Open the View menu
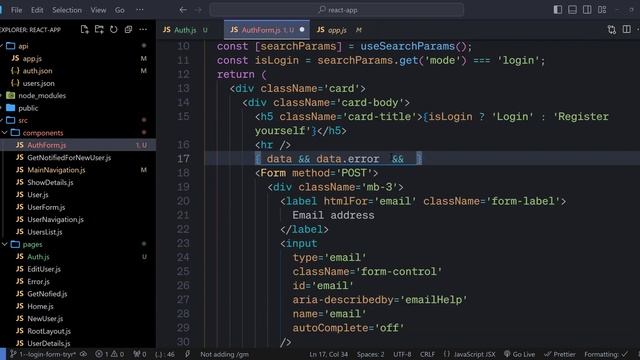Image resolution: width=640 pixels, height=360 pixels. [98, 10]
